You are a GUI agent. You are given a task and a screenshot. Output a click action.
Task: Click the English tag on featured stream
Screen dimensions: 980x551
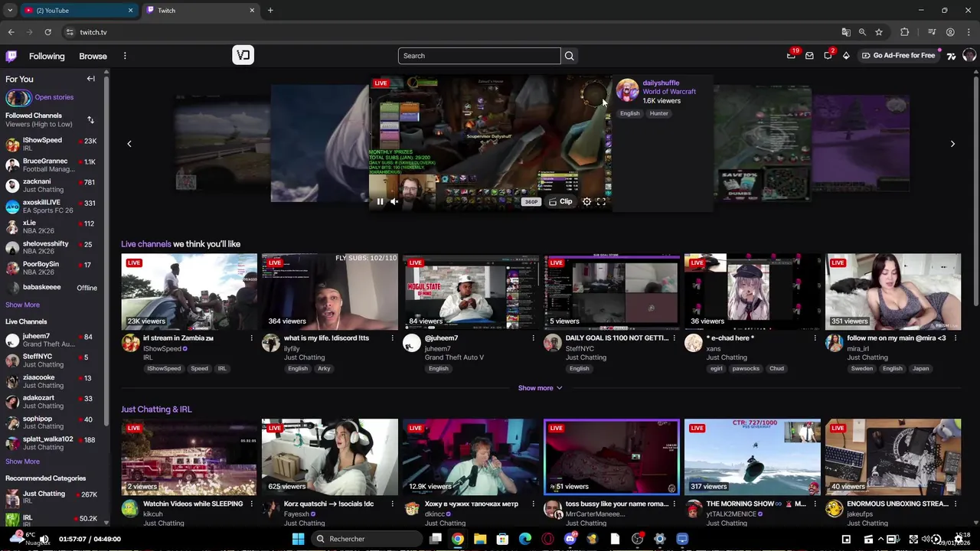coord(629,113)
